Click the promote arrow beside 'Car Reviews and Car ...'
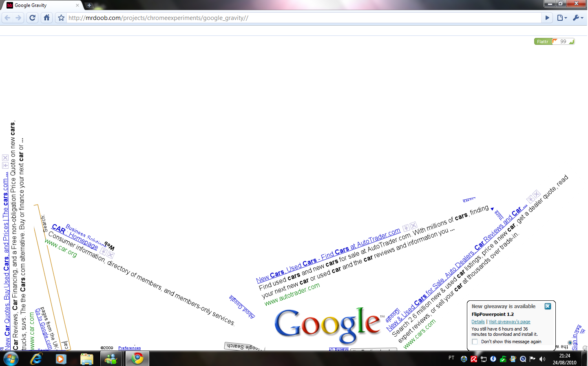Screen dimensions: 588x366 click(530, 199)
